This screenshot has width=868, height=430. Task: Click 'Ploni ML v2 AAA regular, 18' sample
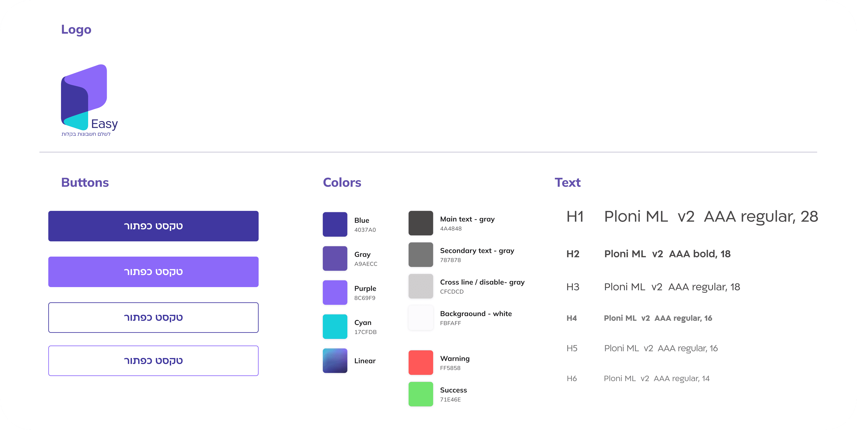(672, 287)
